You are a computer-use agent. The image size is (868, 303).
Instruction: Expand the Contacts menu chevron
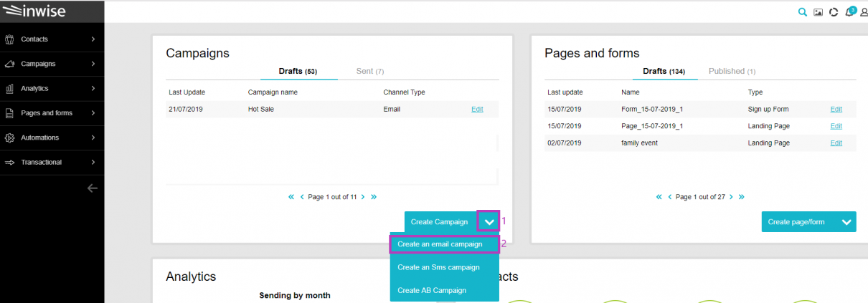tap(93, 39)
